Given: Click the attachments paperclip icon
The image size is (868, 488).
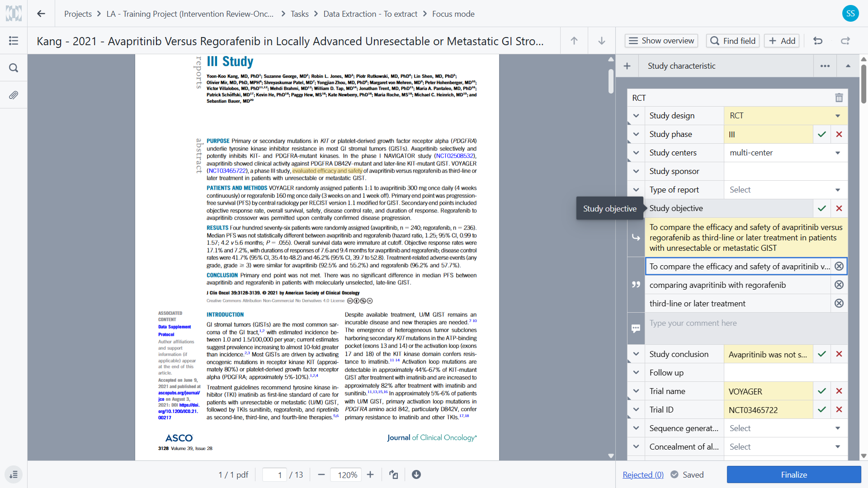Looking at the screenshot, I should coord(14,95).
